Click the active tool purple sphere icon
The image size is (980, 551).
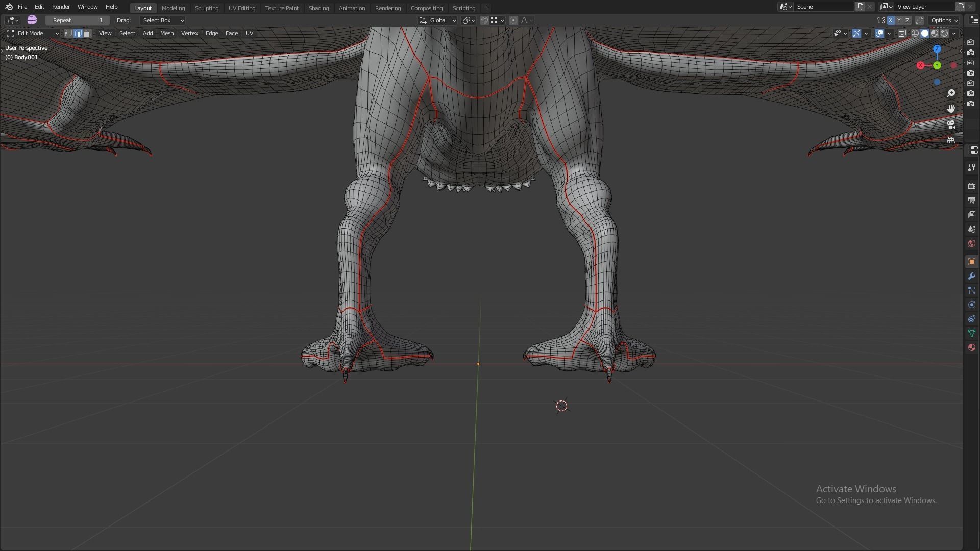click(x=32, y=20)
